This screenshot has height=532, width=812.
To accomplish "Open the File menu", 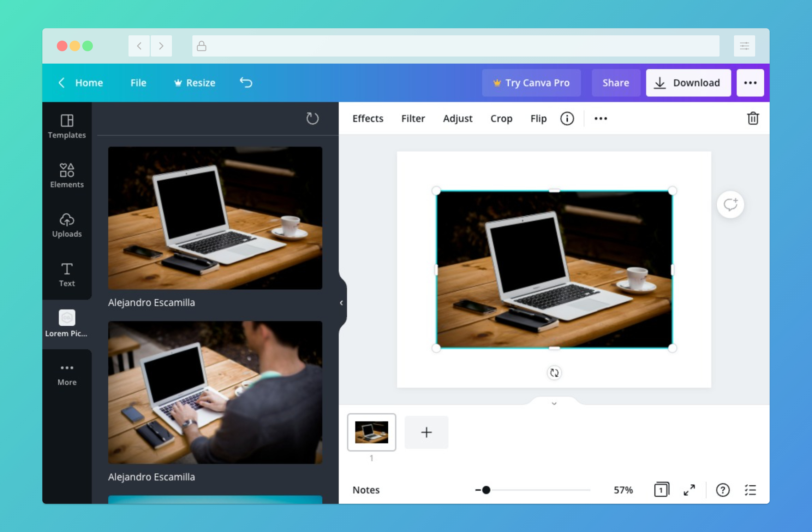I will pos(138,83).
